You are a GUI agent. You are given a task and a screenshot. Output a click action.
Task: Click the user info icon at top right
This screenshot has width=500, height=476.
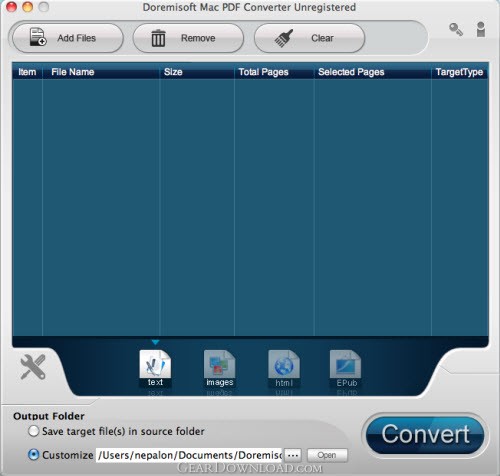tap(481, 29)
